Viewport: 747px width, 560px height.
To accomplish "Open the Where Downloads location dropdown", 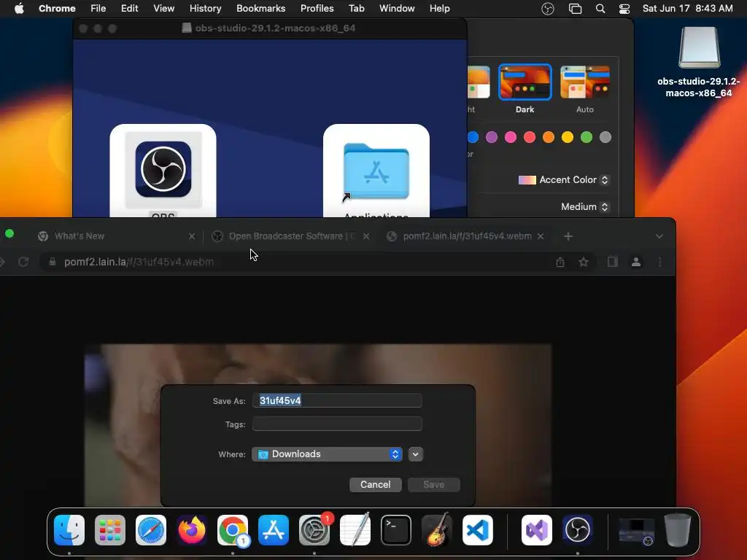I will (x=328, y=454).
